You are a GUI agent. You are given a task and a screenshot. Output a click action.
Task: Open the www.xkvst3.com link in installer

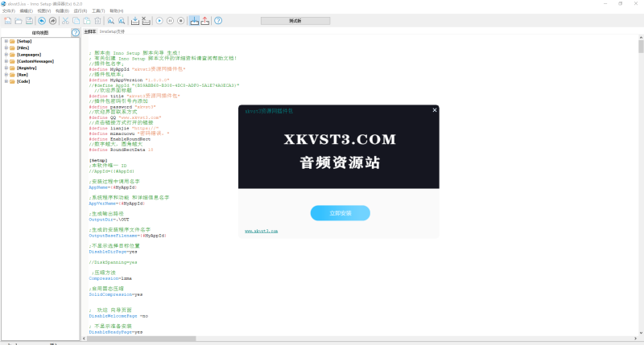[x=261, y=231]
